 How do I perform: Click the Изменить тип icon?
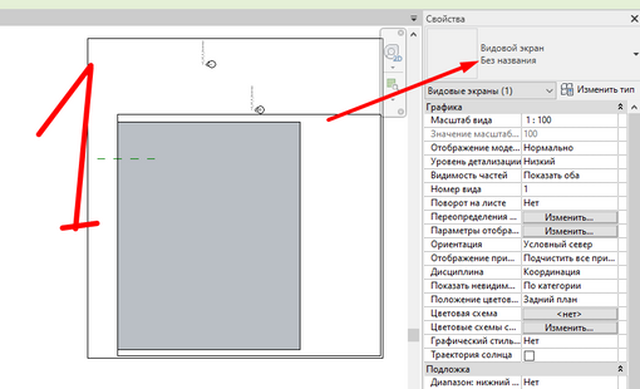(567, 89)
